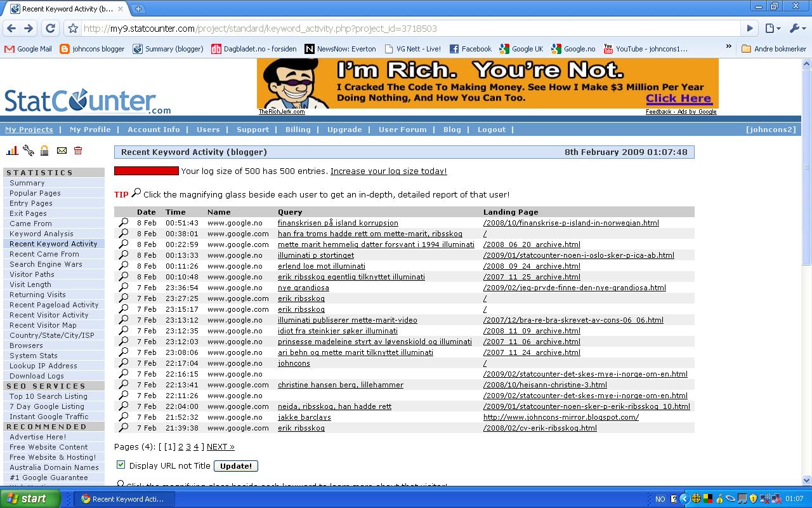Open Billing in the top navigation bar

tap(298, 130)
